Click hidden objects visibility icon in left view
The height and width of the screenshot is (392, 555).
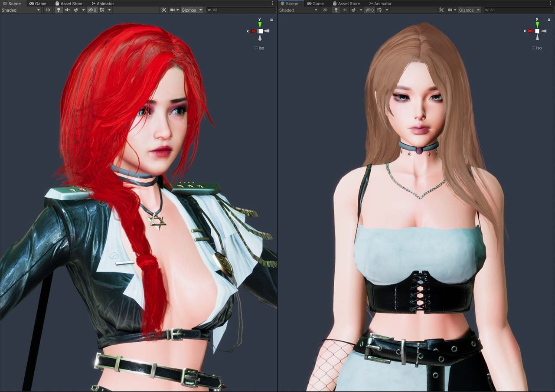pyautogui.click(x=92, y=10)
